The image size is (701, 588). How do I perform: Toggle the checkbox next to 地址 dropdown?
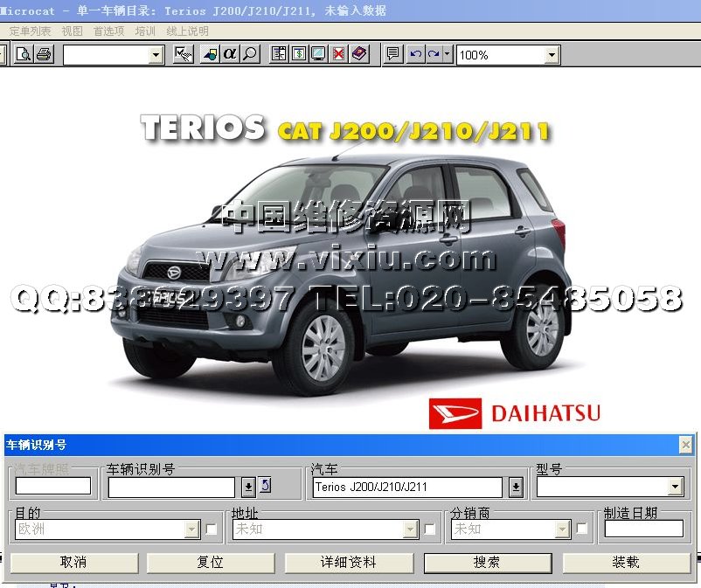pos(429,529)
